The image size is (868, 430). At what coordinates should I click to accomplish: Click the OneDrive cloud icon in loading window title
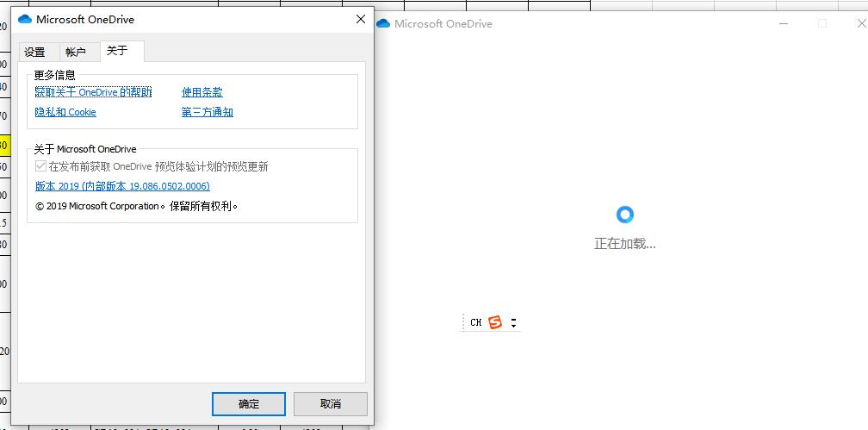tap(383, 23)
